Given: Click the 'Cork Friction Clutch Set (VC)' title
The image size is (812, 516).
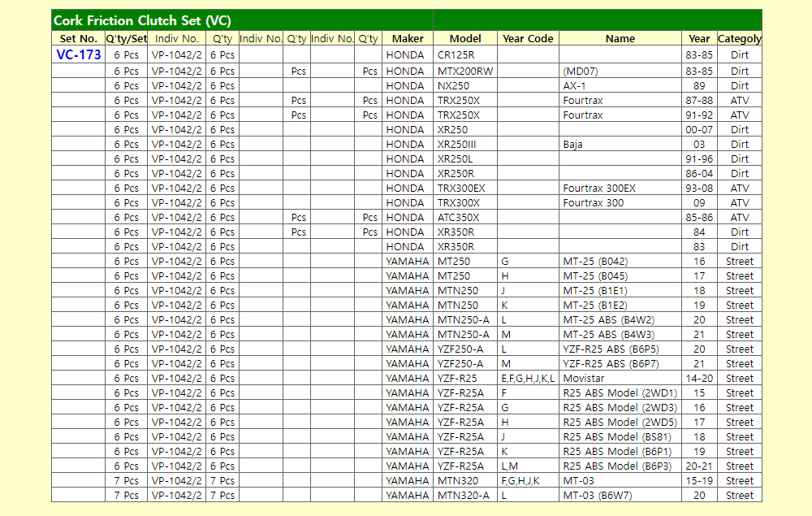Looking at the screenshot, I should (x=142, y=21).
